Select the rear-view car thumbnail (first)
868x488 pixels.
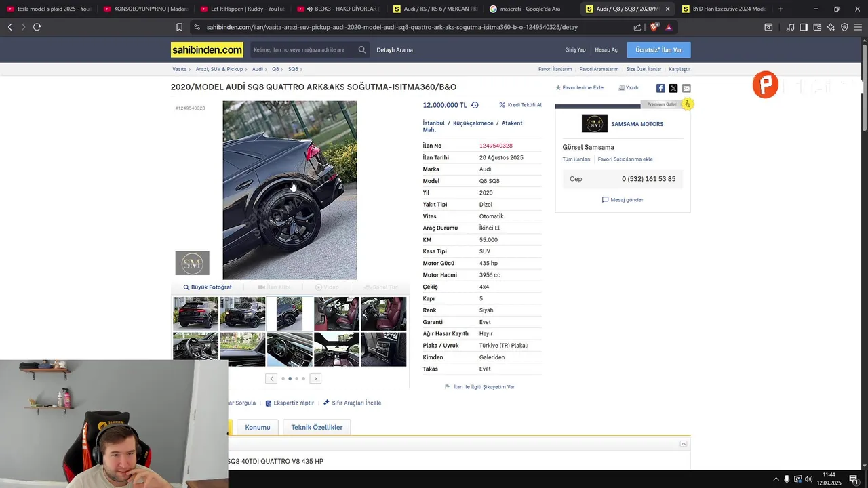coord(196,313)
